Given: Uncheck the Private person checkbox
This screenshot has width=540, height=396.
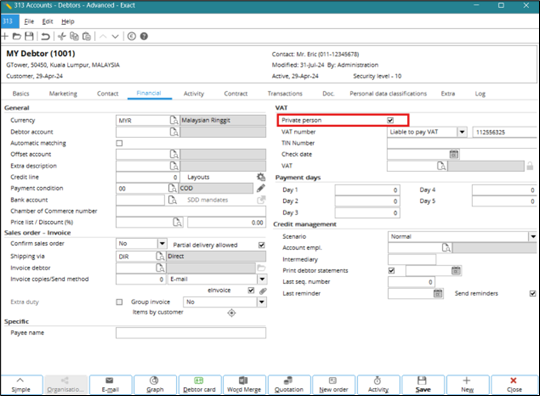Looking at the screenshot, I should [390, 120].
